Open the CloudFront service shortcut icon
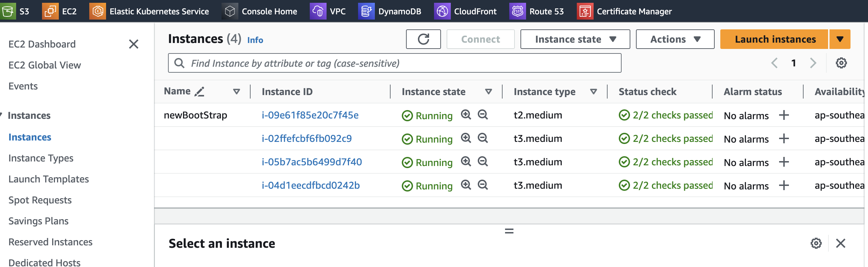 pos(442,11)
